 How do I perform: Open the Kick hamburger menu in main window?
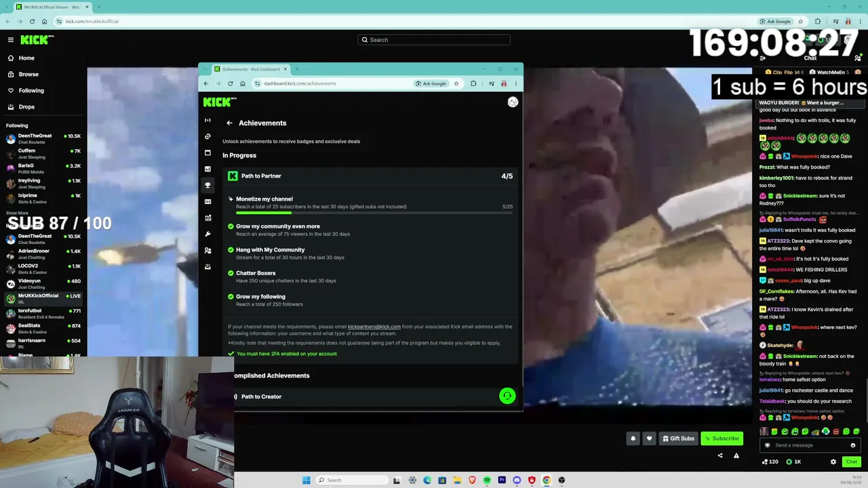pos(11,40)
